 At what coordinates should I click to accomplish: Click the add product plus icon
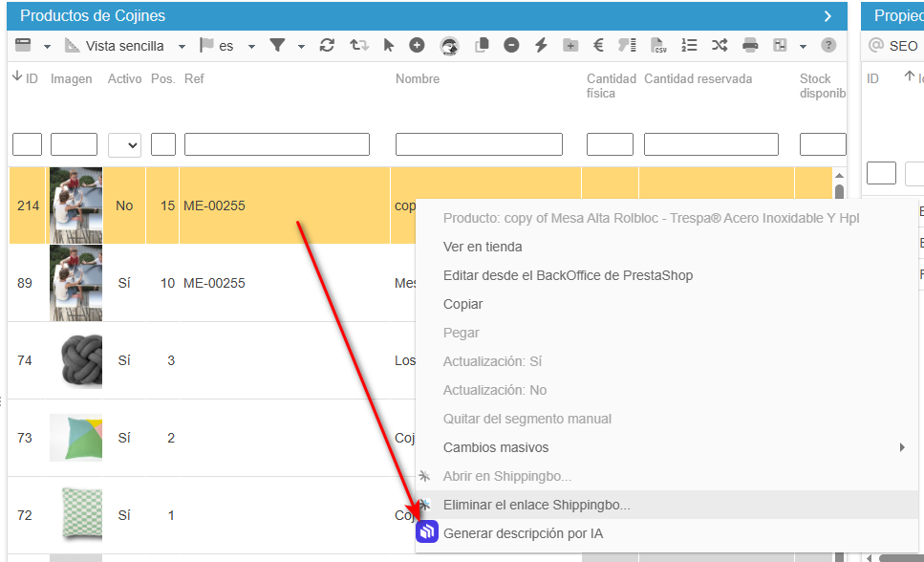[417, 45]
